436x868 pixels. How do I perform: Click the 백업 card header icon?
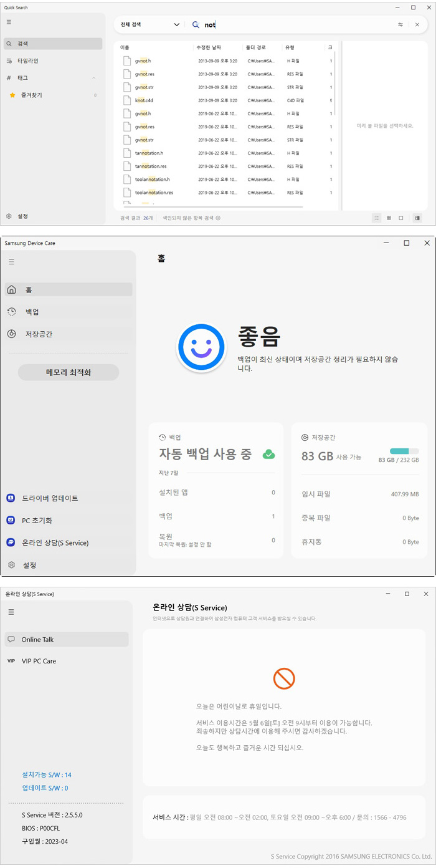point(163,438)
